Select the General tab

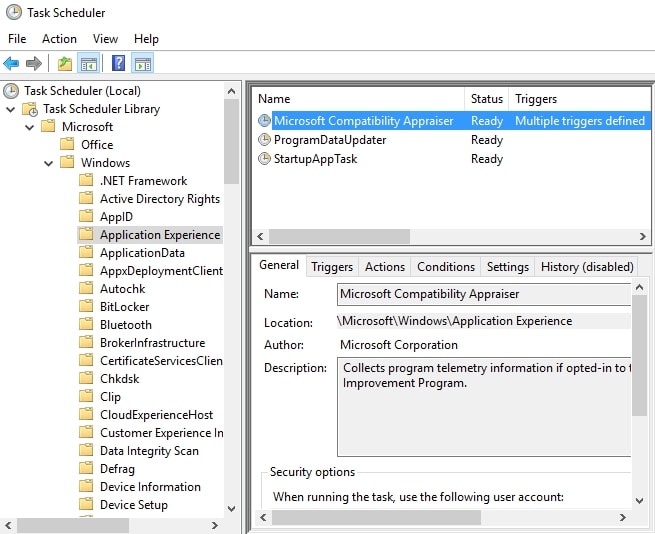pyautogui.click(x=279, y=265)
